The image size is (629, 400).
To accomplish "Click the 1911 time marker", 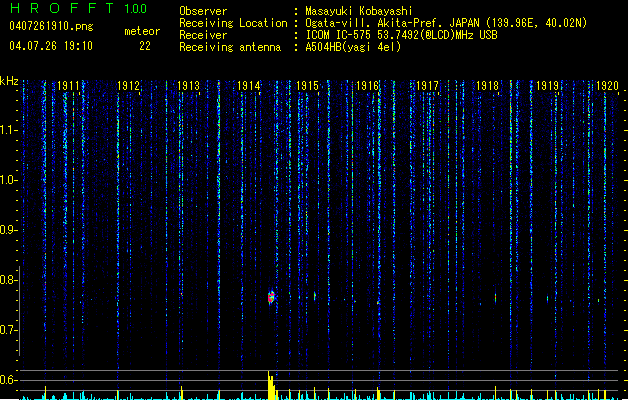I will [68, 86].
